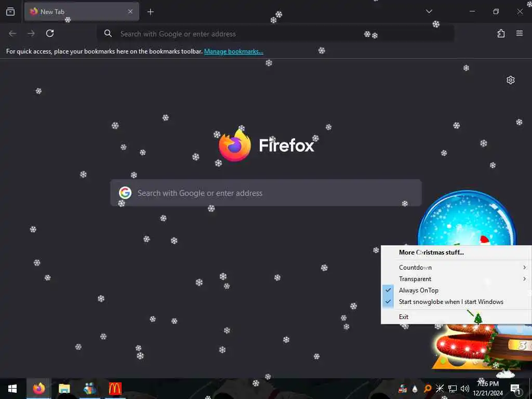Open the Manage bookmarks link
The image size is (532, 399).
coord(233,51)
